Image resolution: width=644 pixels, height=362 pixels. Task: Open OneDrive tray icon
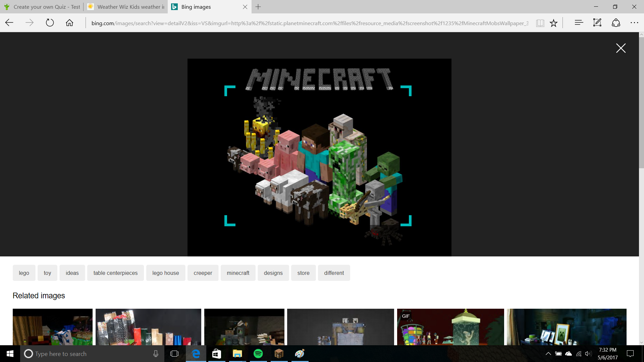(x=569, y=354)
